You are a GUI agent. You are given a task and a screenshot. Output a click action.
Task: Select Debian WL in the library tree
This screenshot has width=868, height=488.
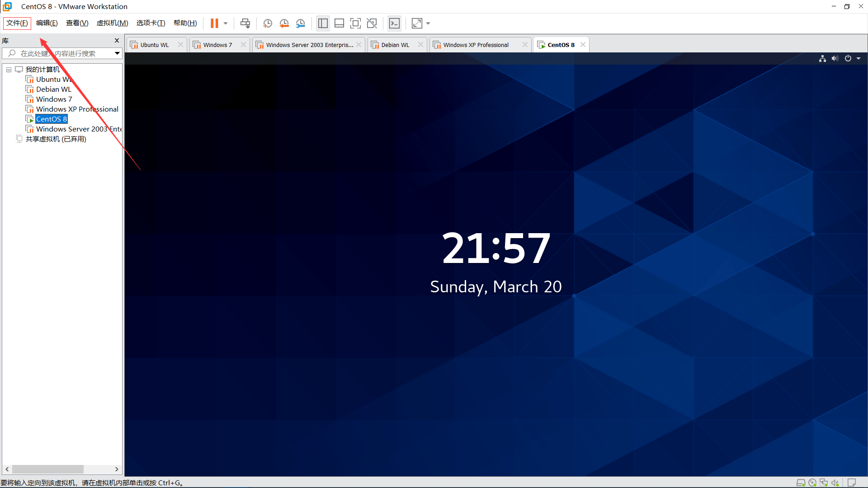[x=54, y=89]
